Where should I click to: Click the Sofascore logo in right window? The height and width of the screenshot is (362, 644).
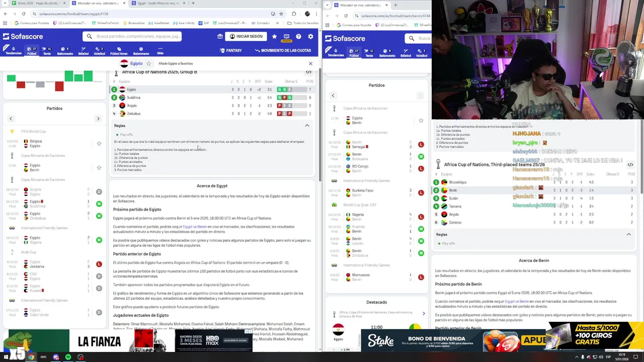344,38
